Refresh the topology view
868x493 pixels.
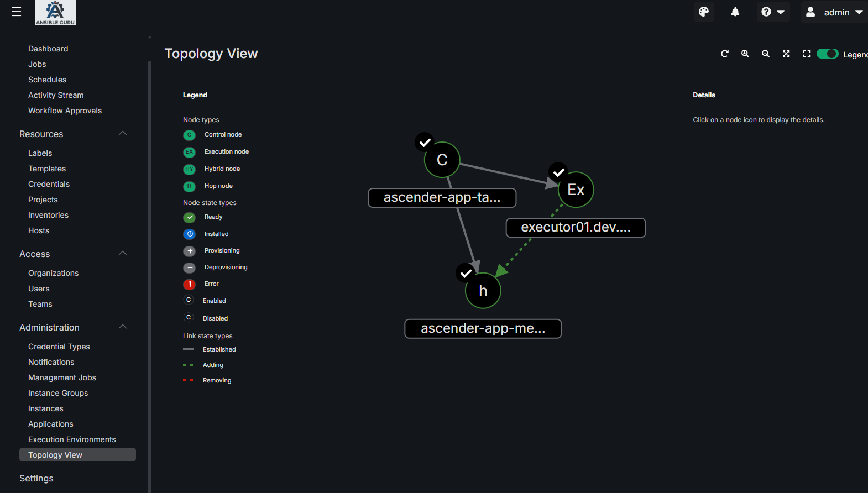click(725, 54)
